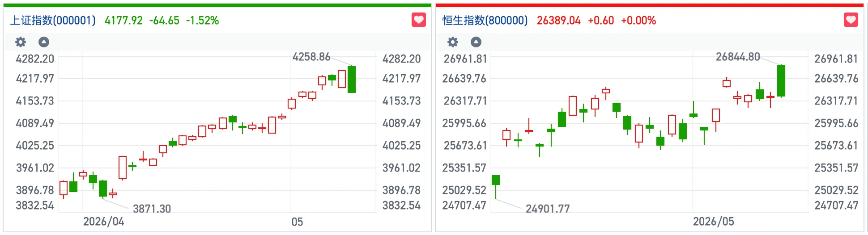
Task: Click the 26389.04 Hang Seng price value
Action: tap(558, 21)
